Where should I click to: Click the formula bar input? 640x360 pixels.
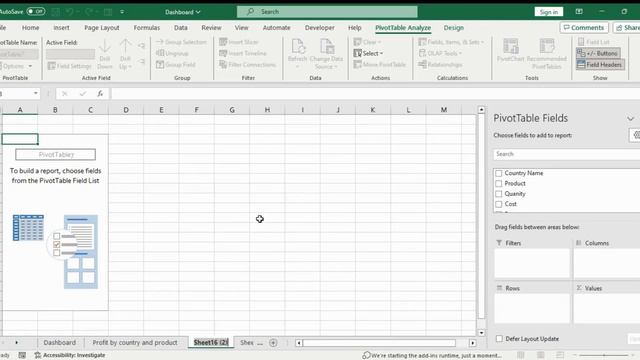pos(375,93)
